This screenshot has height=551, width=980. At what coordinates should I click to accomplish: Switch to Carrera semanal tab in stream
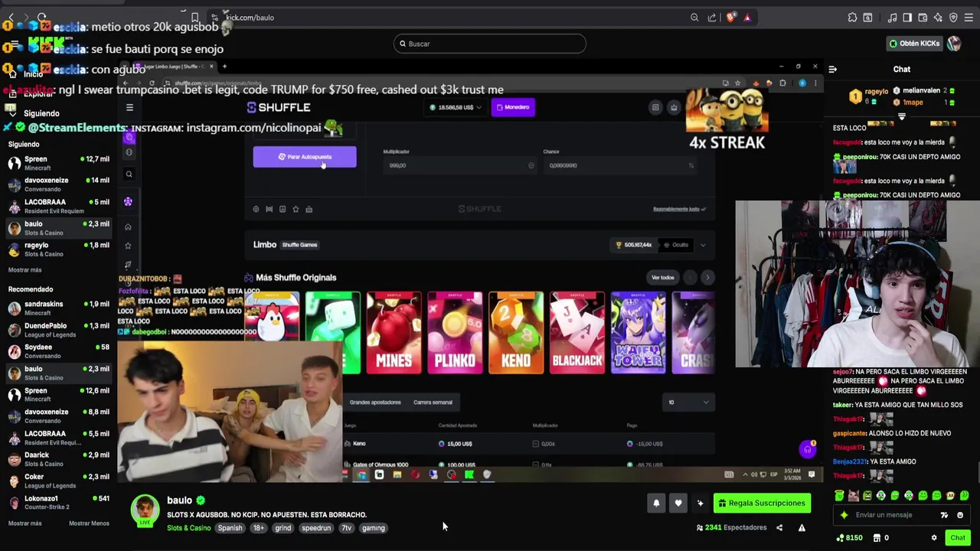(x=433, y=403)
